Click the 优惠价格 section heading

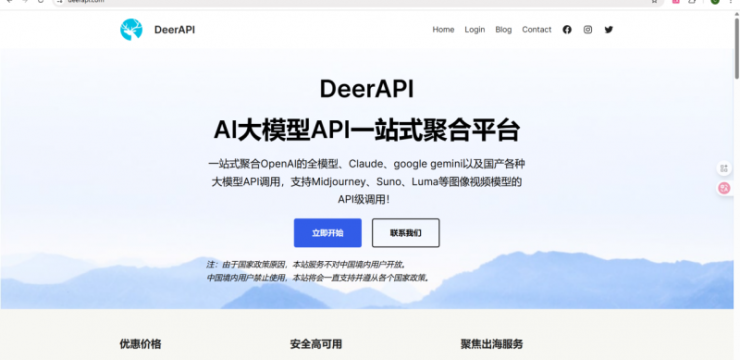pyautogui.click(x=140, y=344)
